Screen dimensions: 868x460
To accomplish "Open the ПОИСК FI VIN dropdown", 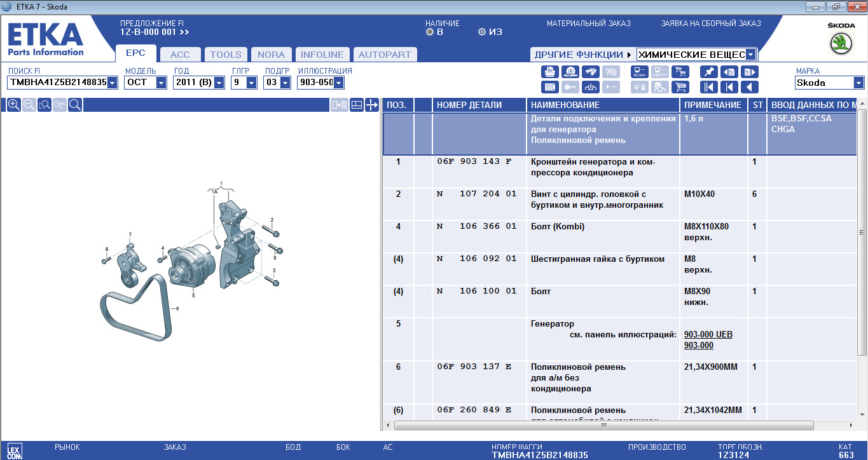I will pyautogui.click(x=113, y=83).
